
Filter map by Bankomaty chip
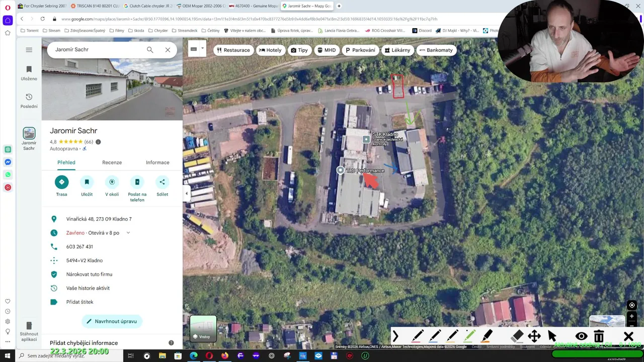(436, 50)
